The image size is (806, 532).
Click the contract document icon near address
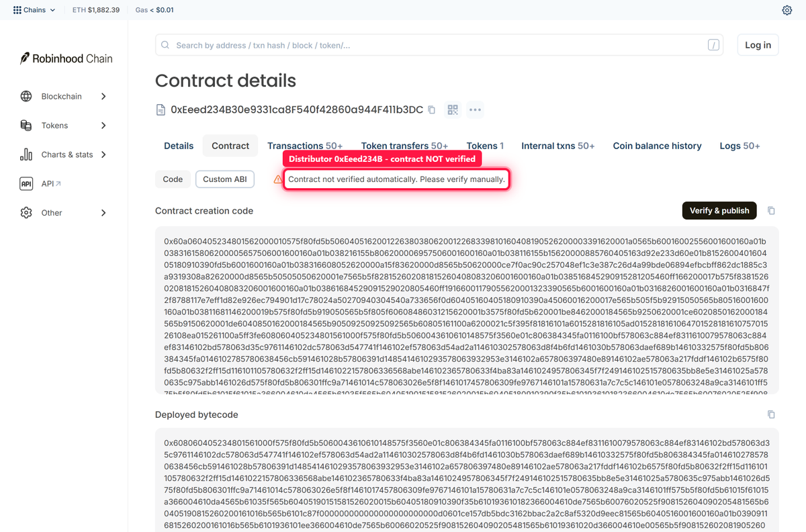(161, 109)
